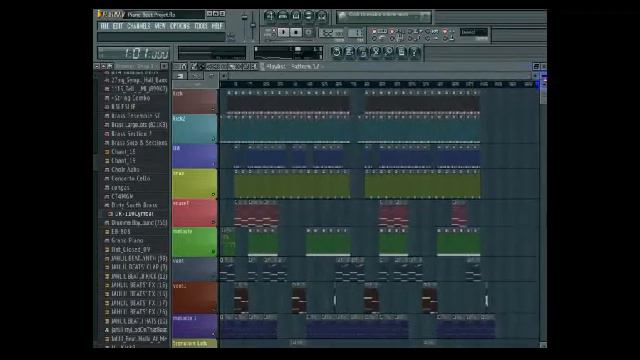Open the FILE menu
This screenshot has width=640, height=360.
coord(104,26)
